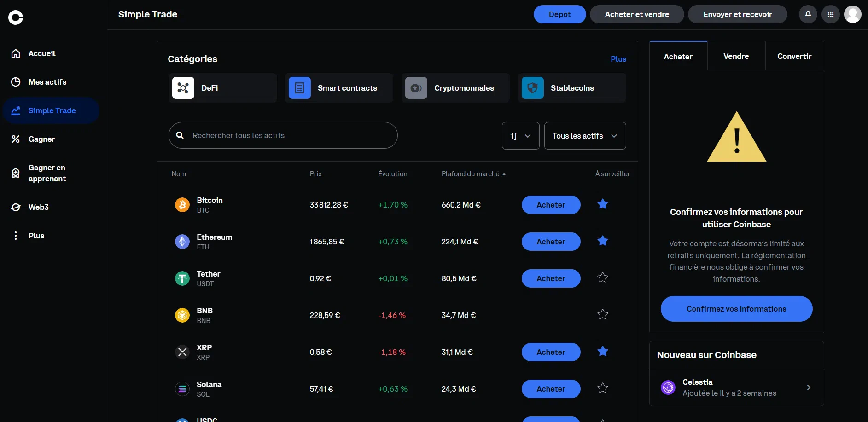
Task: Switch to the Acheter tab
Action: click(678, 57)
